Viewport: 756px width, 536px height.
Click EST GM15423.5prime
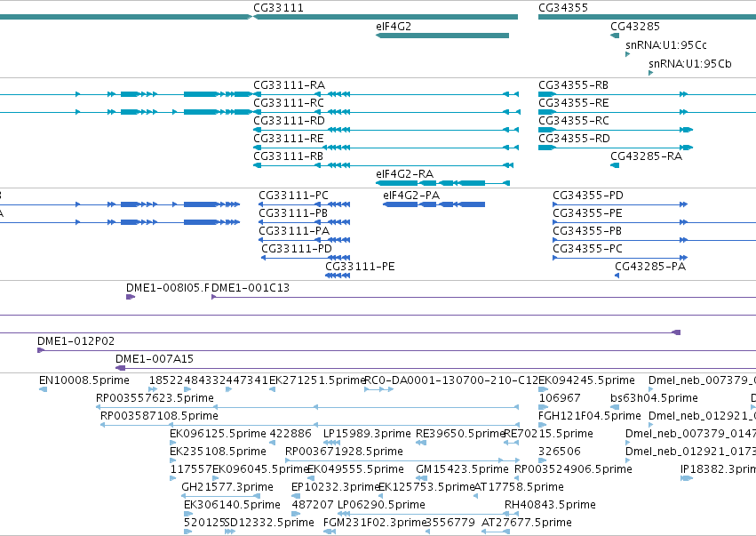(x=421, y=478)
